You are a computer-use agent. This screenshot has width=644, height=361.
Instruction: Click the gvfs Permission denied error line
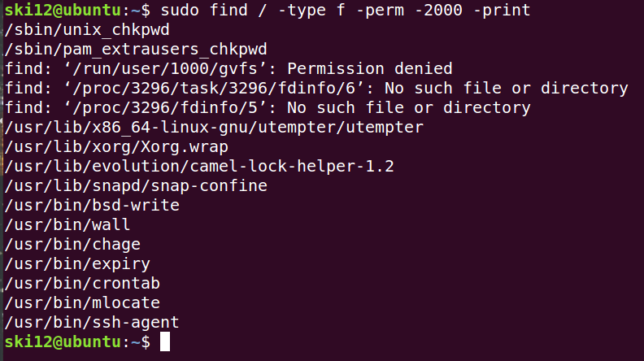pyautogui.click(x=228, y=69)
